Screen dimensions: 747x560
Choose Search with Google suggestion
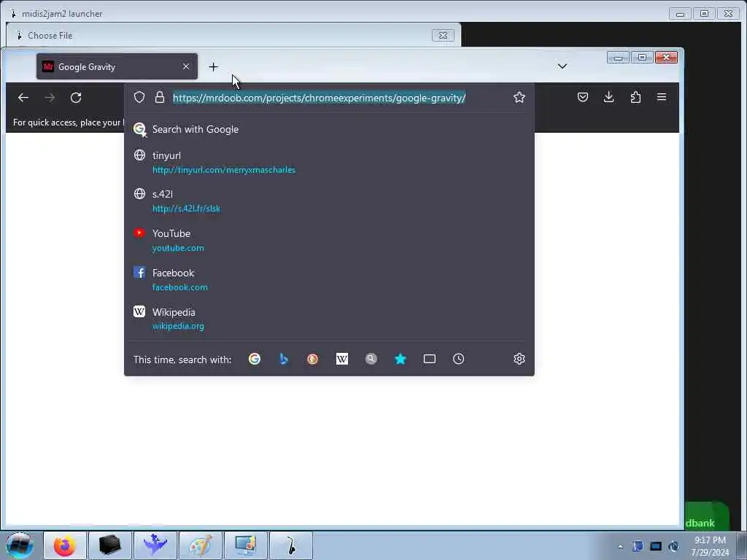[x=329, y=129]
